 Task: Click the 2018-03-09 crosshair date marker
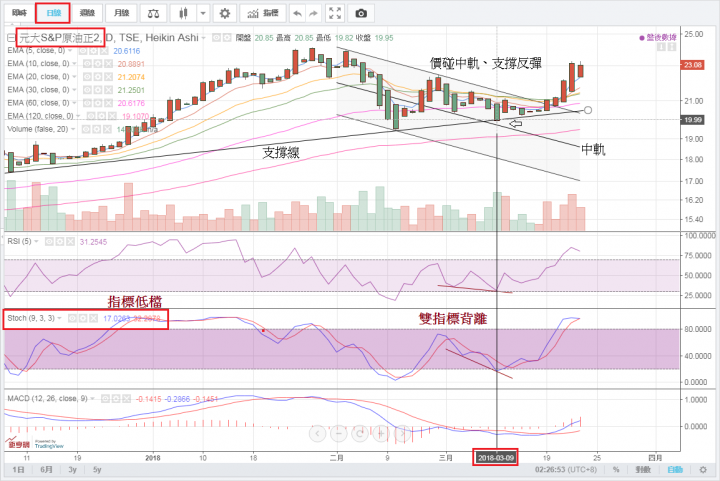tap(496, 458)
